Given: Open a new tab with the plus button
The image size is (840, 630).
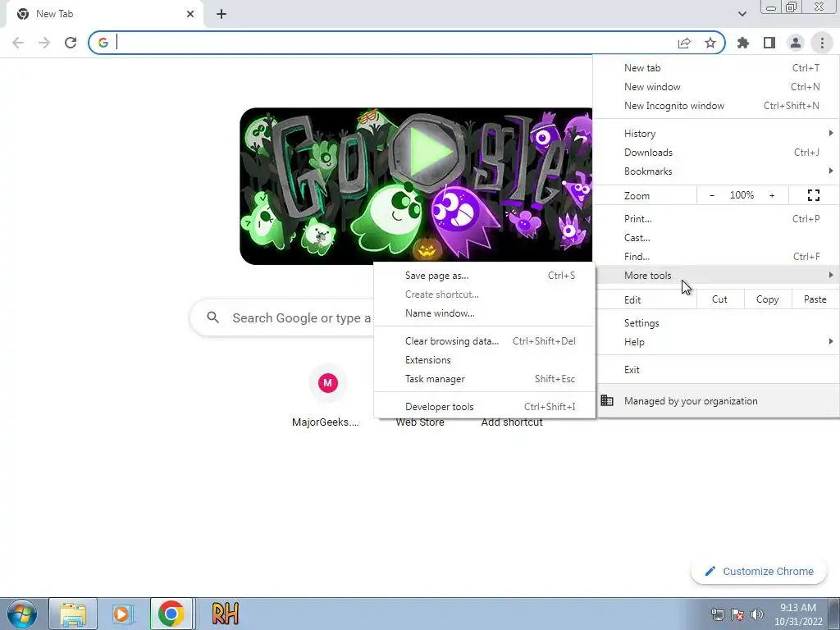Looking at the screenshot, I should pyautogui.click(x=221, y=14).
